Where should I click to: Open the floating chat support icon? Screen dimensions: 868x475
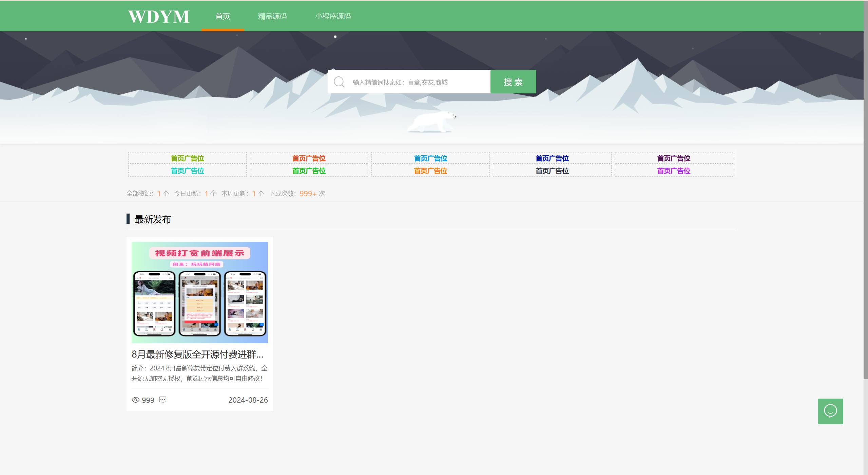pos(830,411)
